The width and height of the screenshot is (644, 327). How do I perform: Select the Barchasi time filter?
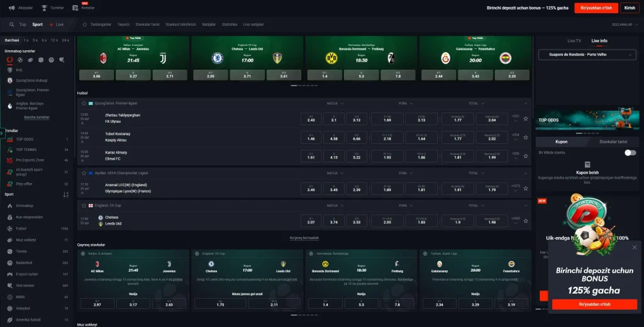pos(12,40)
